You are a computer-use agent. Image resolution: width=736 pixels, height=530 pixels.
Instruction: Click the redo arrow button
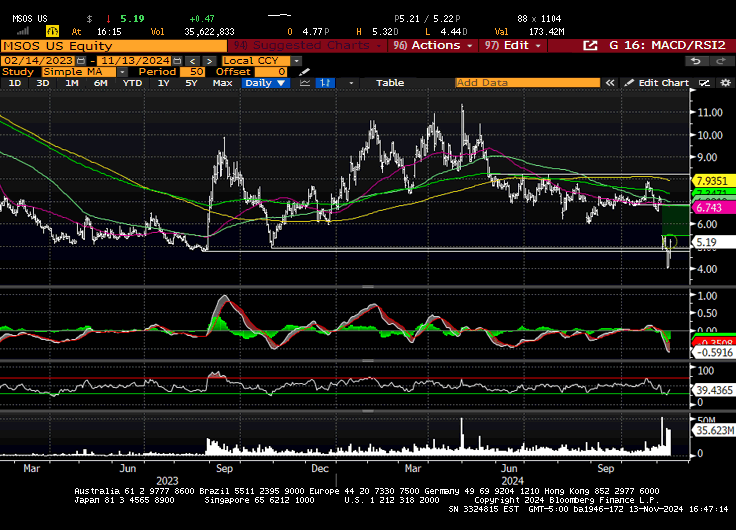click(x=721, y=61)
